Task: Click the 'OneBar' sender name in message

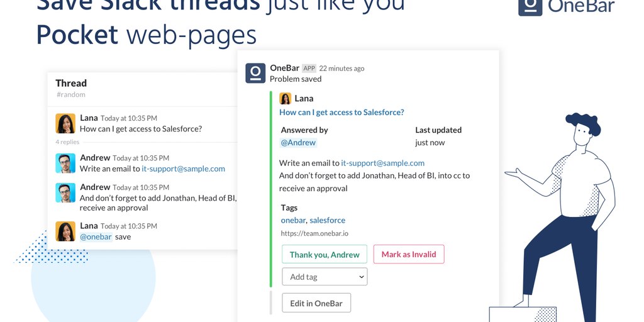Action: (285, 68)
